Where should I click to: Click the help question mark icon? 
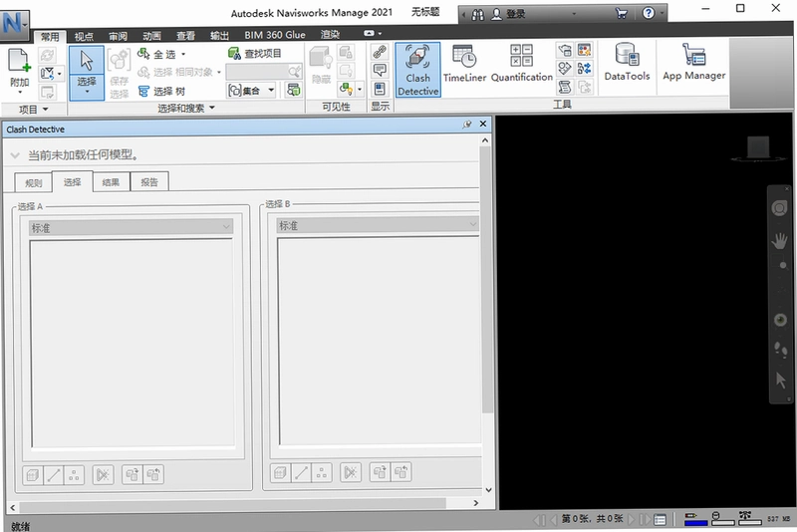point(649,13)
